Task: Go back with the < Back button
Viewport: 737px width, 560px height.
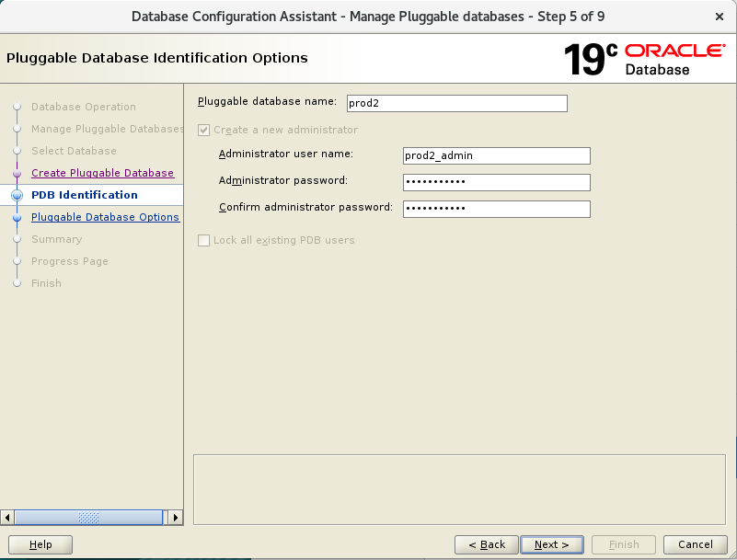Action: pos(487,544)
